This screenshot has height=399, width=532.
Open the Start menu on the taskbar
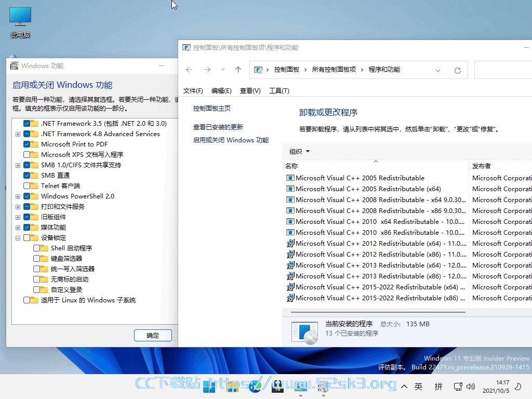point(209,386)
